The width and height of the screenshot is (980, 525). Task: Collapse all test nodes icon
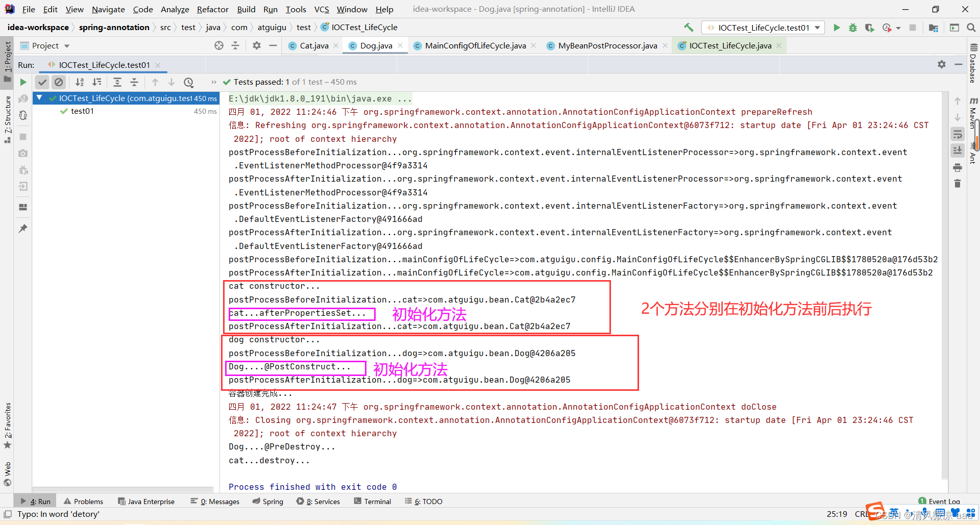134,82
